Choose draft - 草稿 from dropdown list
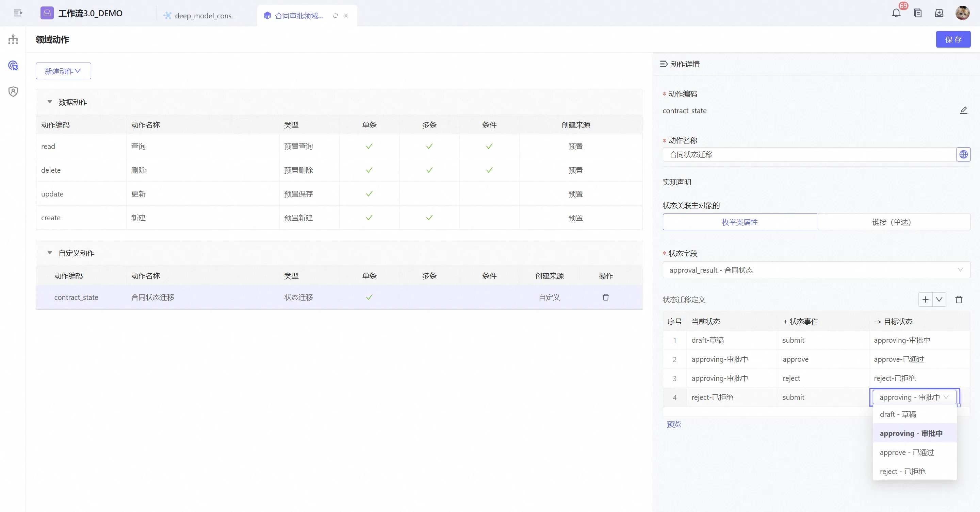The height and width of the screenshot is (512, 980). coord(915,414)
